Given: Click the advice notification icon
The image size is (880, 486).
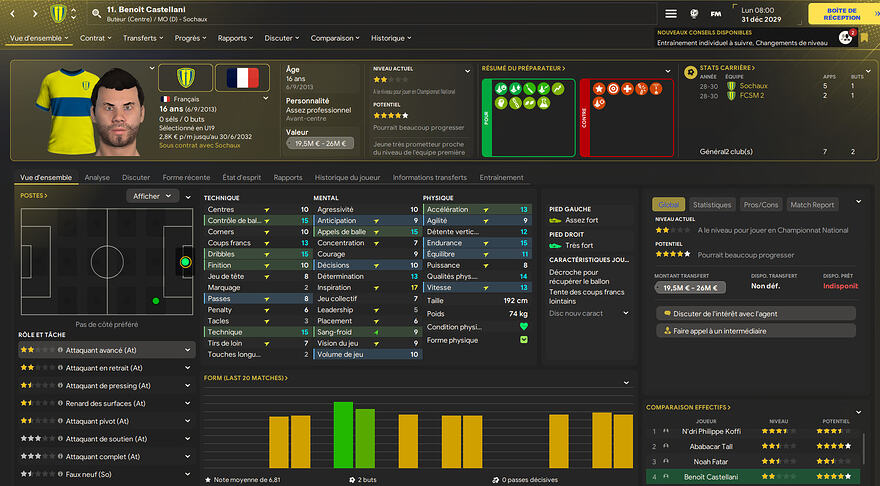Looking at the screenshot, I should pos(846,38).
